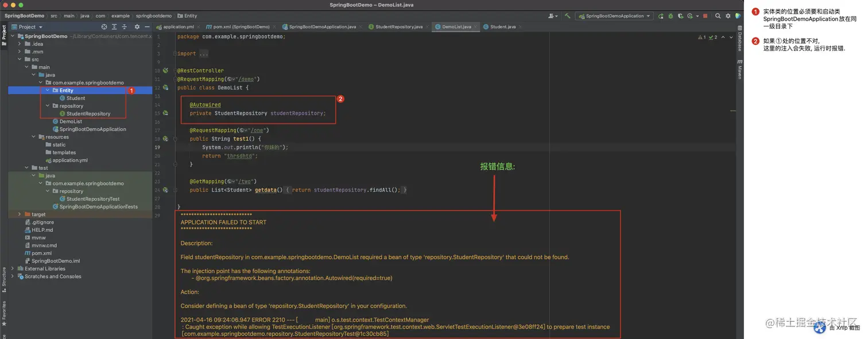Open the Maven tool window

point(740,69)
